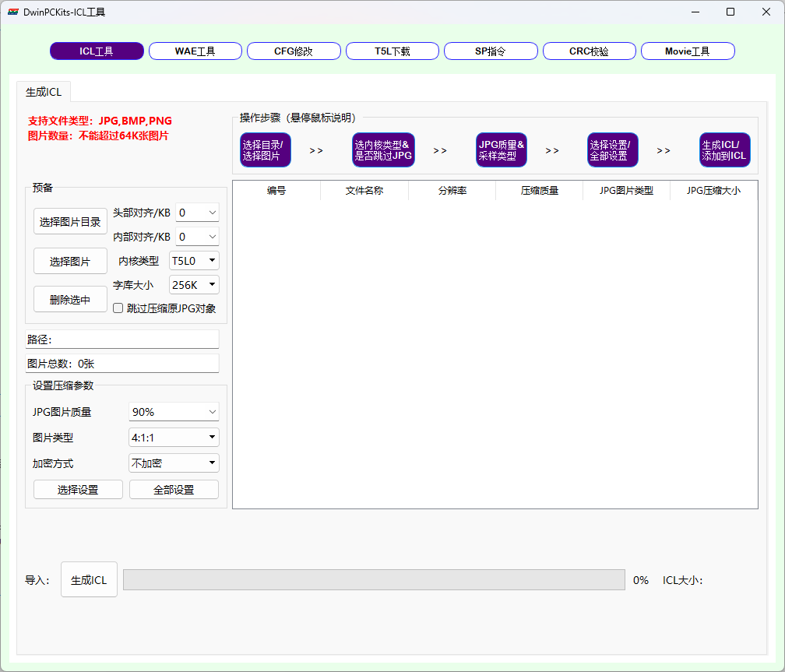
Task: Click the 全部设置 button
Action: [174, 490]
